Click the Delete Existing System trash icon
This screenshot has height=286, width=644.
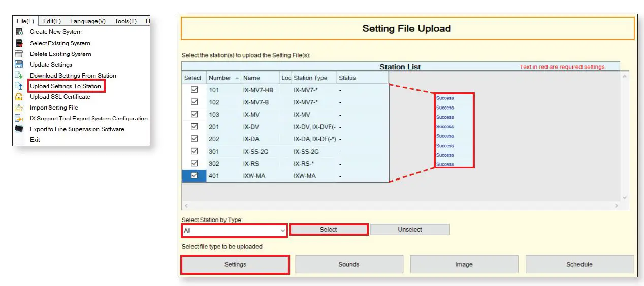[19, 54]
